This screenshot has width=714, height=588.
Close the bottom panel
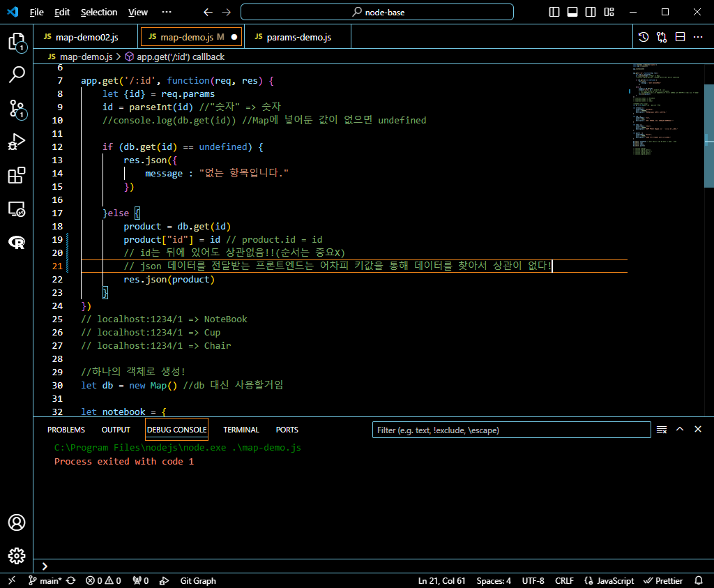coord(697,429)
